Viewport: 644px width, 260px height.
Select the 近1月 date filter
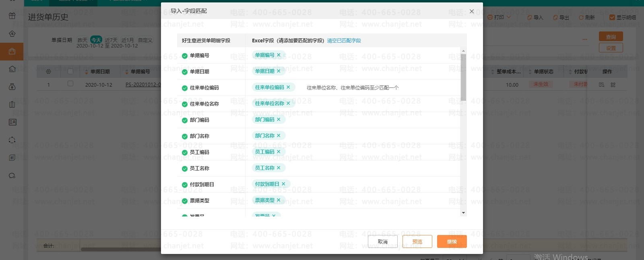pos(128,40)
